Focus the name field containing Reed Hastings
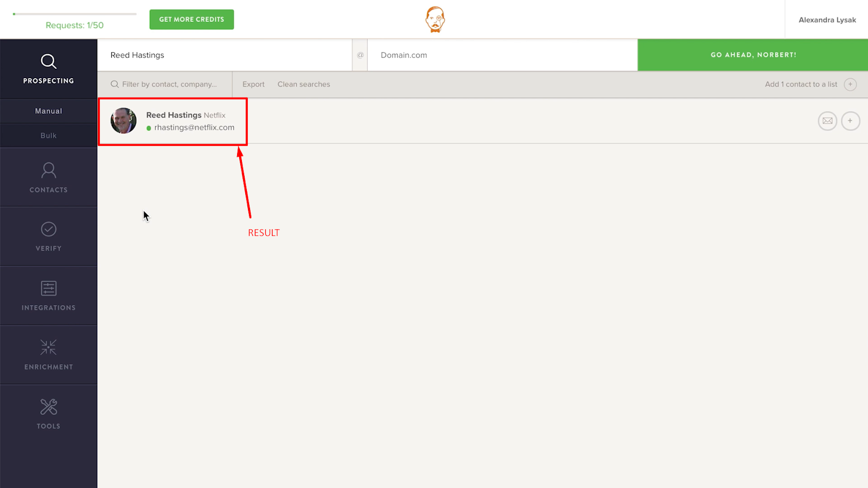 coord(225,55)
